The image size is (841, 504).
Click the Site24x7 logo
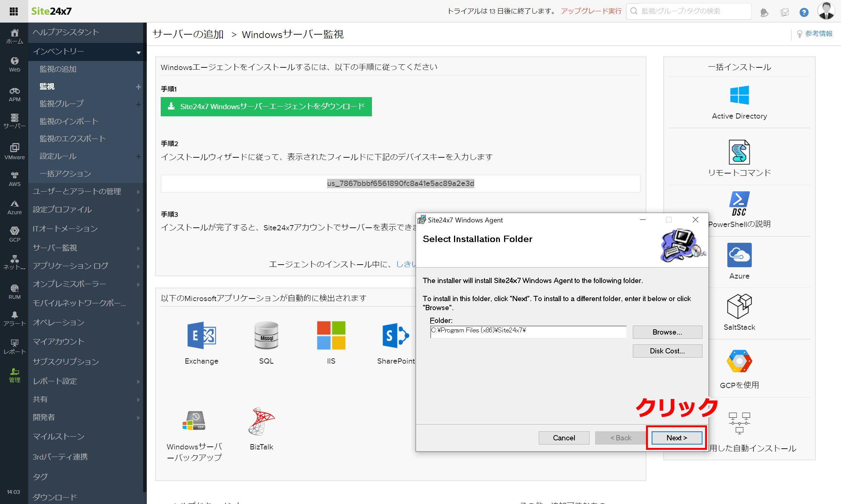point(51,11)
